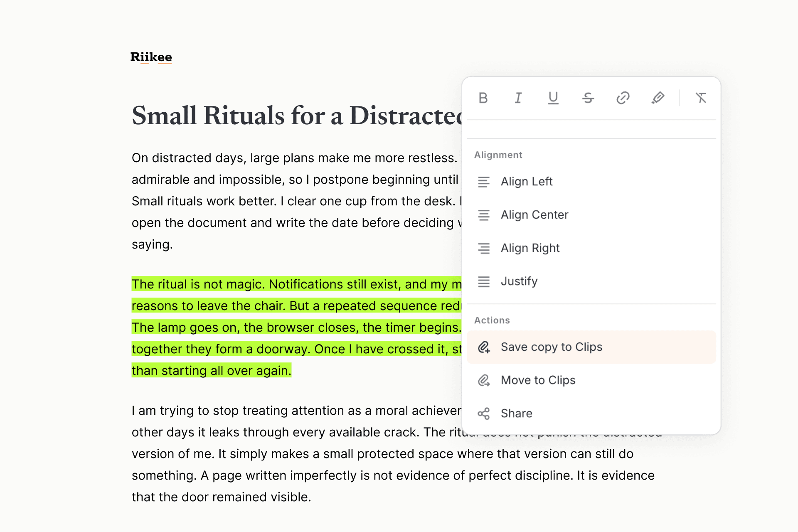Insert a link on the selection
Screen dimensions: 798x532
(x=623, y=98)
